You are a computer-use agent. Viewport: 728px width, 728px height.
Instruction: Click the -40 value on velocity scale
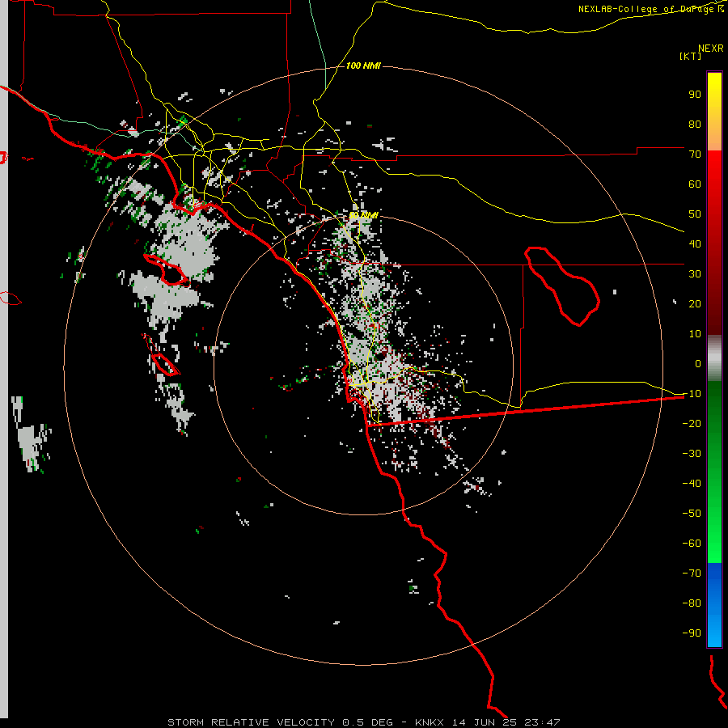[692, 484]
